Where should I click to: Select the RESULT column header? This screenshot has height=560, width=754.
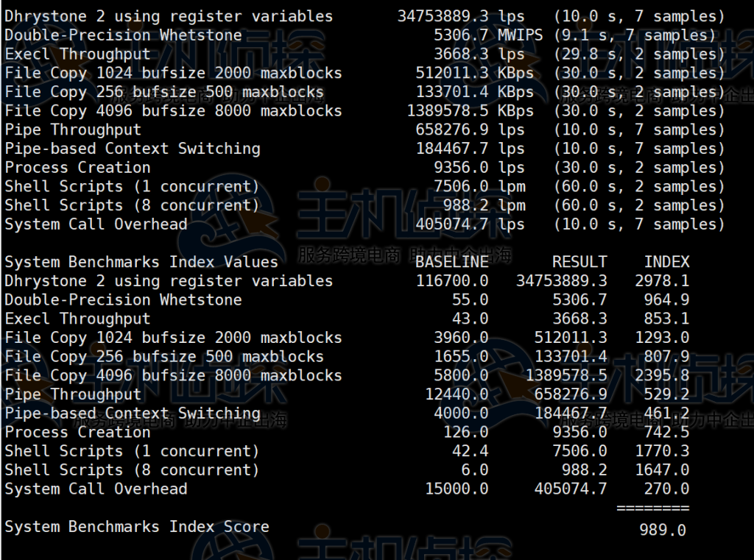(579, 261)
